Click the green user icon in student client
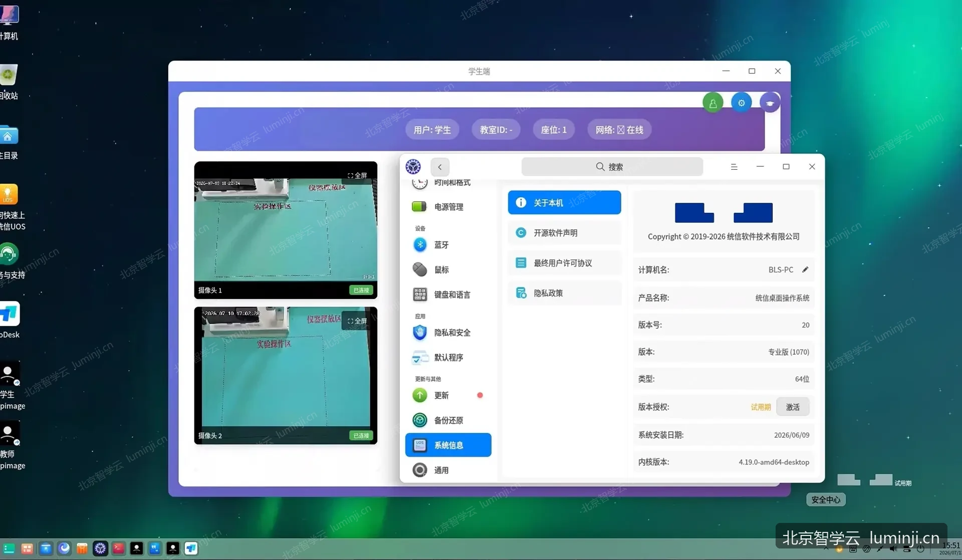962x560 pixels. [x=712, y=103]
